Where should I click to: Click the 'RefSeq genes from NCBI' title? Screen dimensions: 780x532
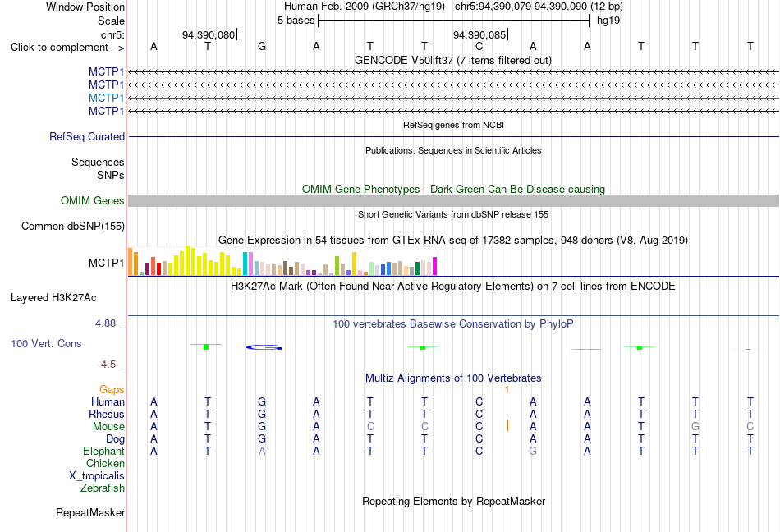(x=454, y=126)
